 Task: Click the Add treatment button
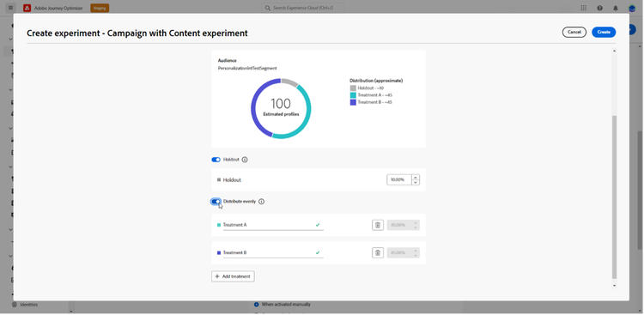[233, 276]
